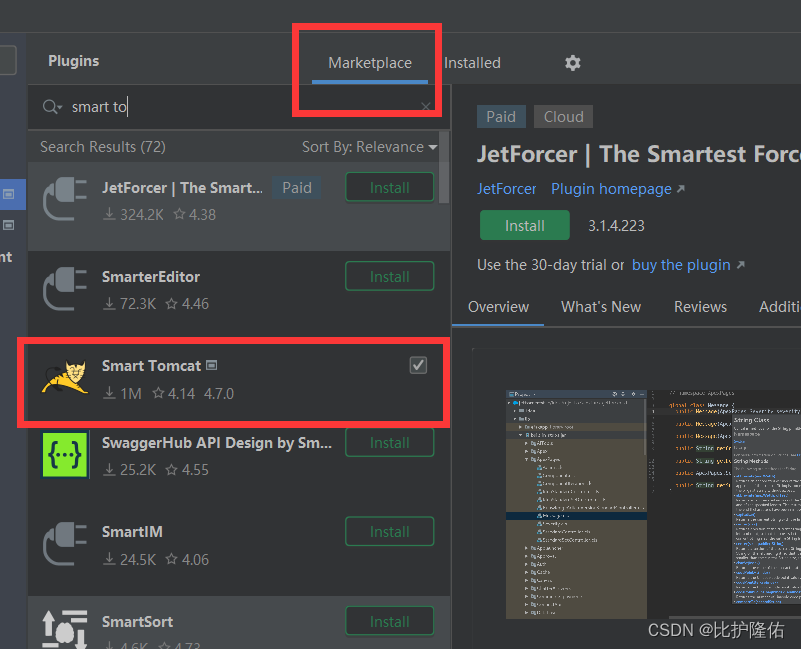Click the Search Results (72) label
Viewport: 801px width, 649px height.
pos(103,147)
